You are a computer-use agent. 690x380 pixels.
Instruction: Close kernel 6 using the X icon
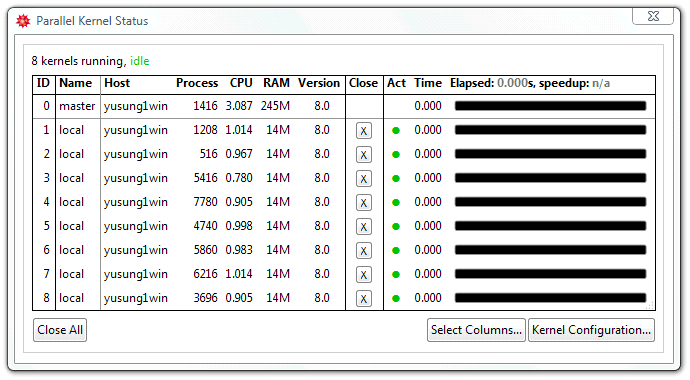coord(363,251)
